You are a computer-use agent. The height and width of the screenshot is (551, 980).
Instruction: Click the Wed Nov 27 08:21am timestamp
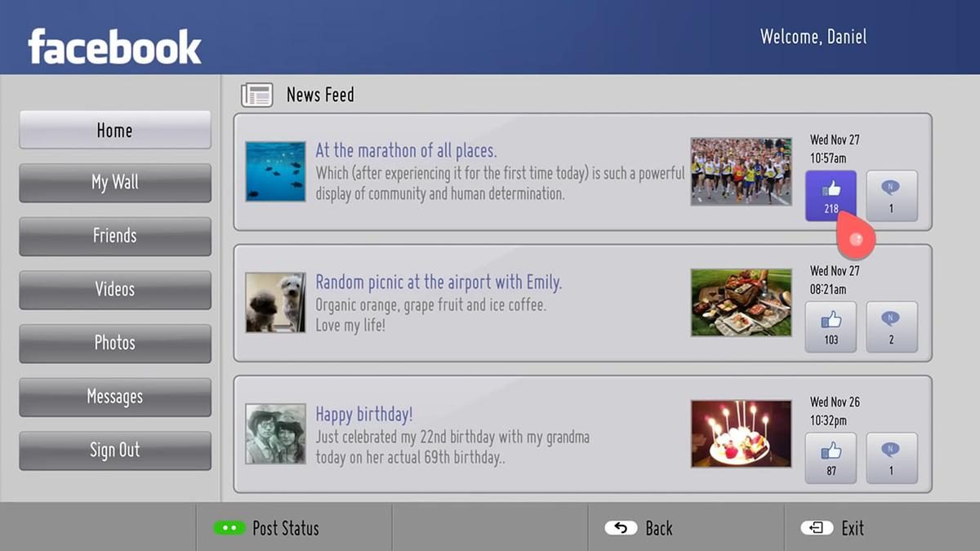[835, 280]
